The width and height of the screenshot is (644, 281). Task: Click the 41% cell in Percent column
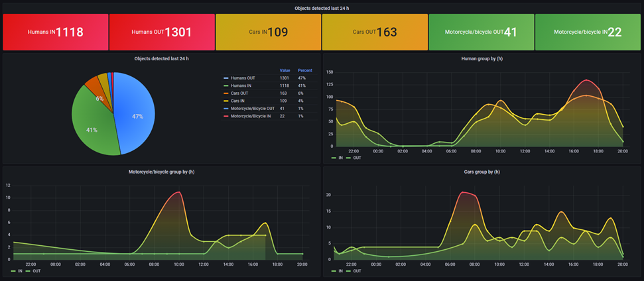tap(302, 85)
